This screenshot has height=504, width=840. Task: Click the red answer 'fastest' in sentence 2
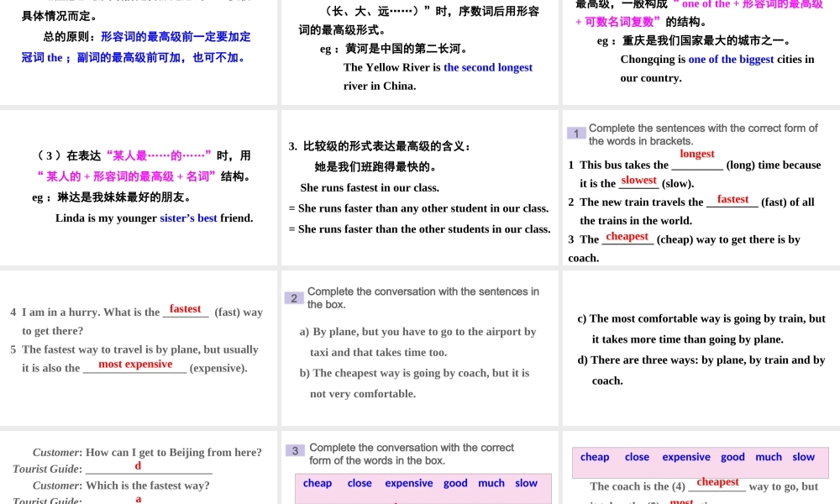[x=732, y=199]
